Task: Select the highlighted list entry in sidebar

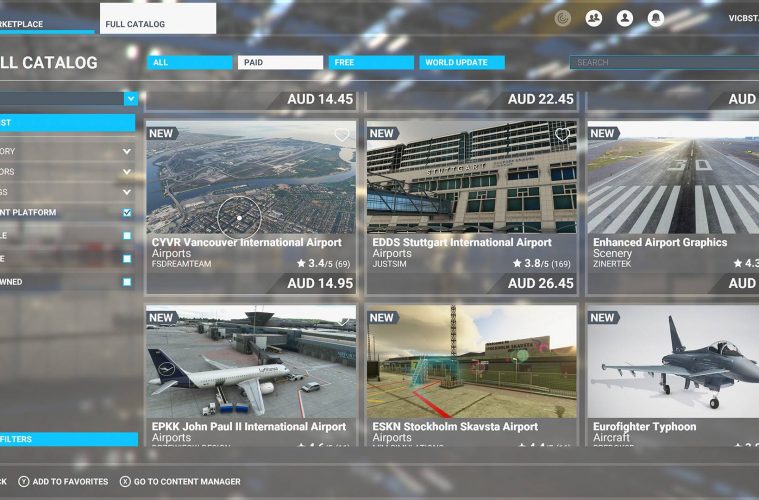Action: (x=67, y=123)
